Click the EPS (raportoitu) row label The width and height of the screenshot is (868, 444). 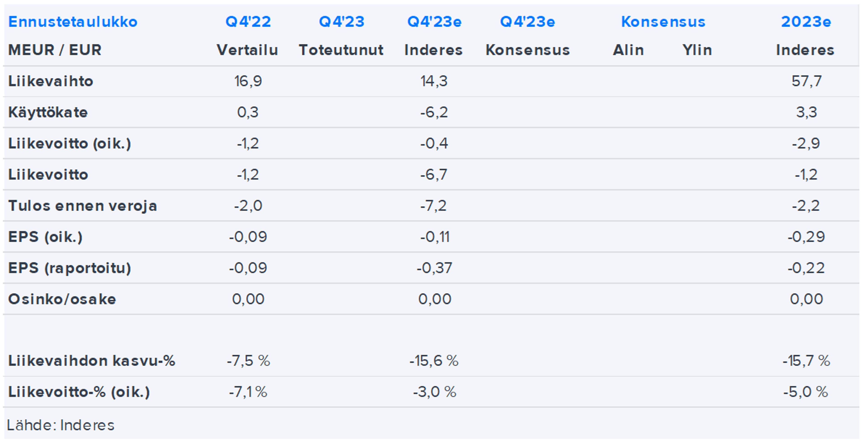[69, 268]
